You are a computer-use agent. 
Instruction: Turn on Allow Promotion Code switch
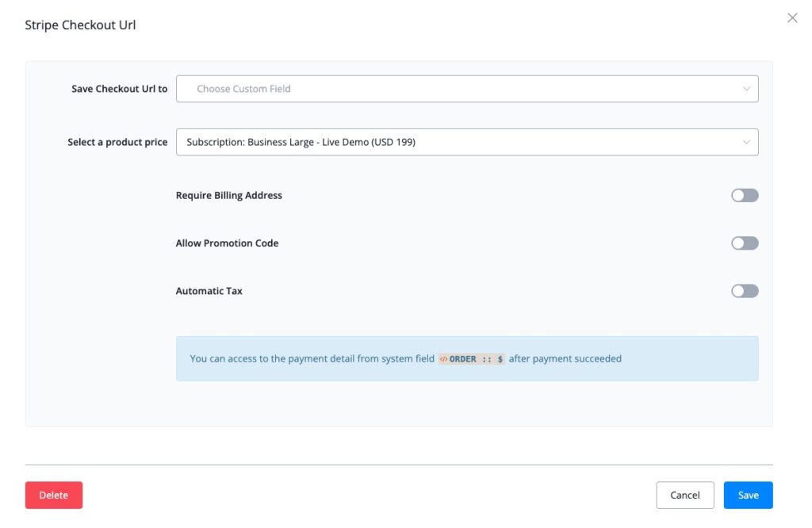[x=745, y=243]
